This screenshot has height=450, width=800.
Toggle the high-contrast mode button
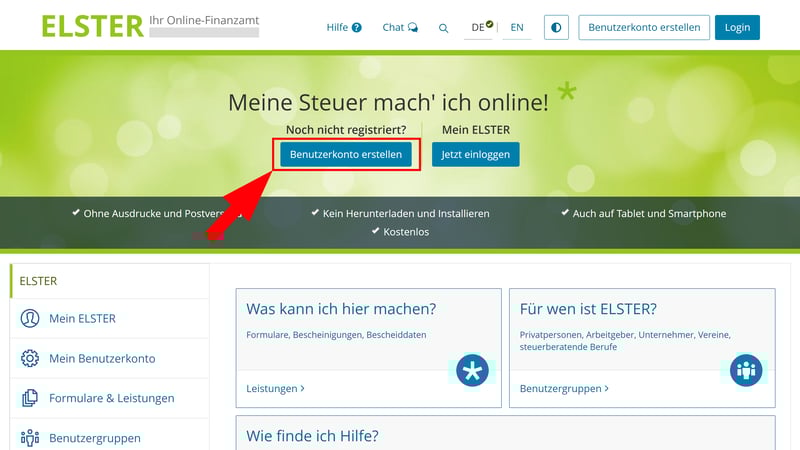pyautogui.click(x=556, y=28)
